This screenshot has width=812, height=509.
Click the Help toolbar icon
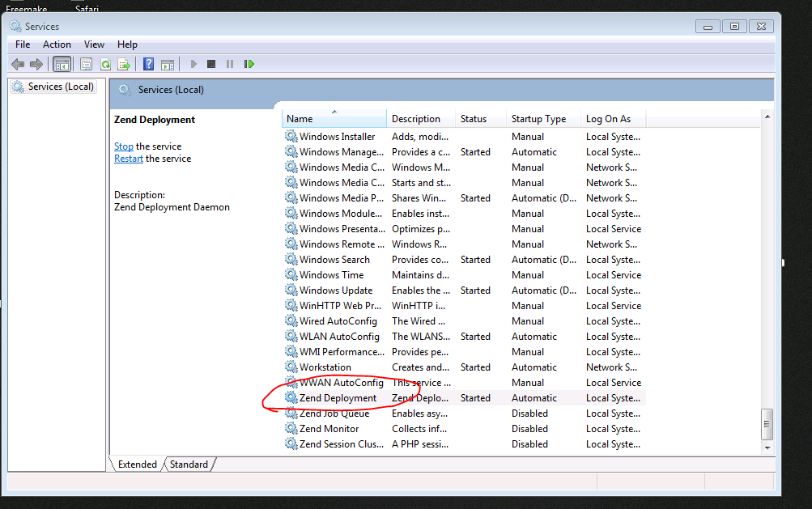[148, 64]
